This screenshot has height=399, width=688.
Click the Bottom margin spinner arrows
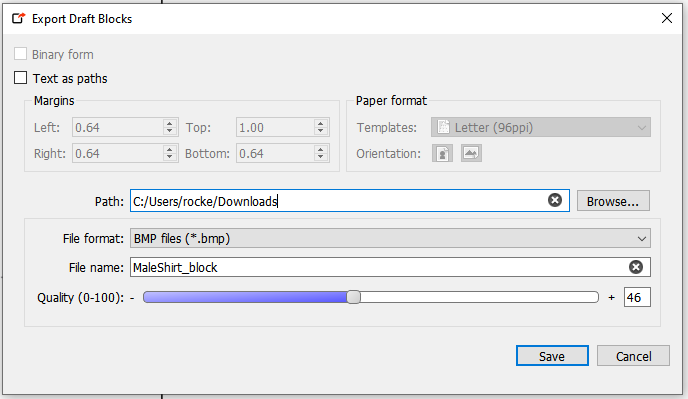coord(321,153)
